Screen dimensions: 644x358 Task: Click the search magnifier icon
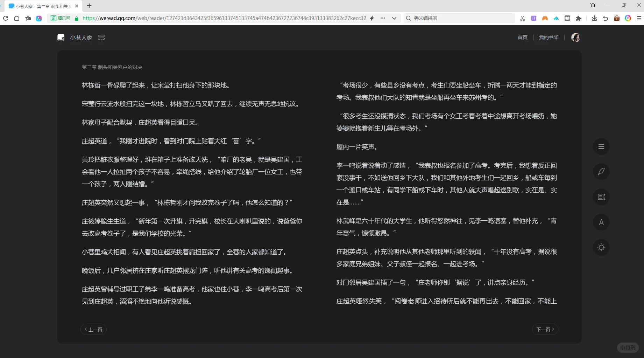coord(408,18)
